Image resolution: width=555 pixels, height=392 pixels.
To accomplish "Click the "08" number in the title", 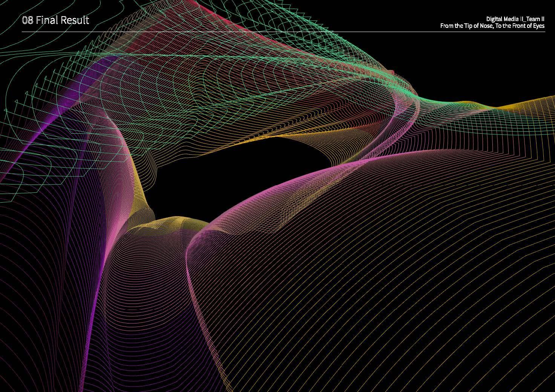I will pos(28,20).
